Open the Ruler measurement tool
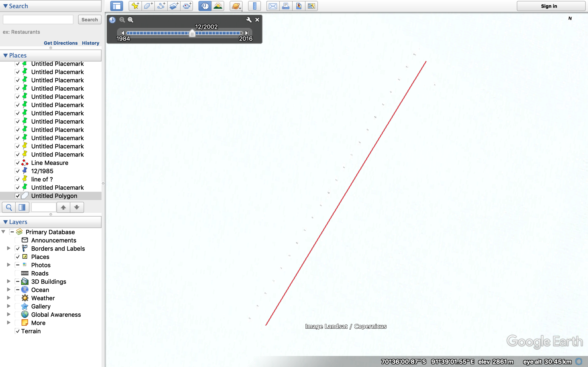The image size is (588, 367). [x=254, y=6]
